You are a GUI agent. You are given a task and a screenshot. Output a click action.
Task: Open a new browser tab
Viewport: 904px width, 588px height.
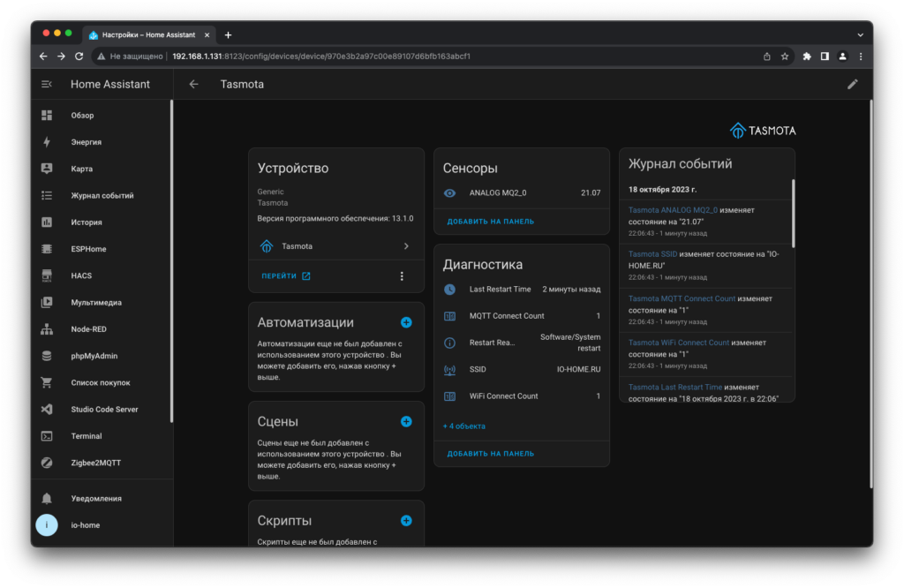(229, 35)
